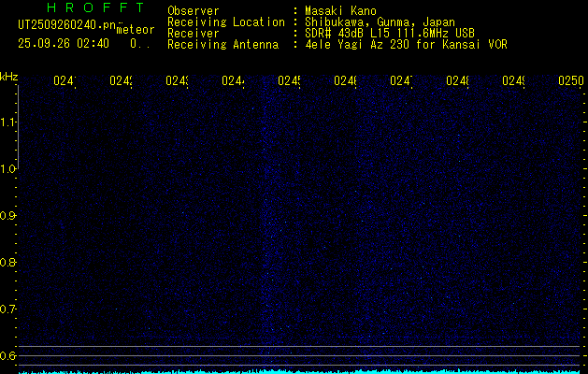The image size is (588, 374).
Task: Click the Receiving Location label
Action: (x=226, y=22)
